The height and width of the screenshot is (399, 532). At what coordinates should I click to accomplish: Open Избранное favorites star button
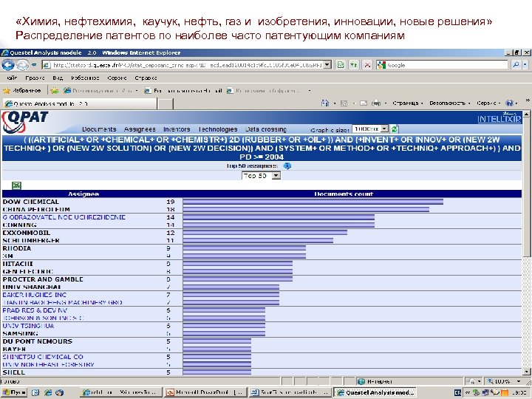pos(22,91)
